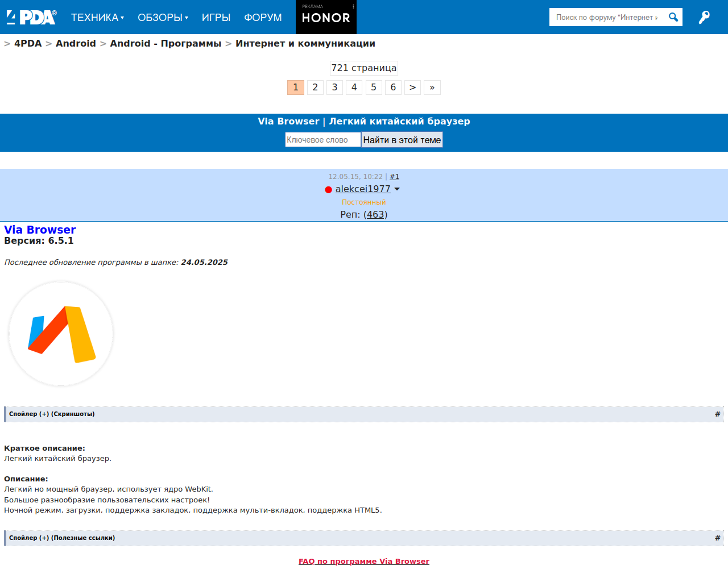
Task: Go to page 6
Action: click(x=393, y=87)
